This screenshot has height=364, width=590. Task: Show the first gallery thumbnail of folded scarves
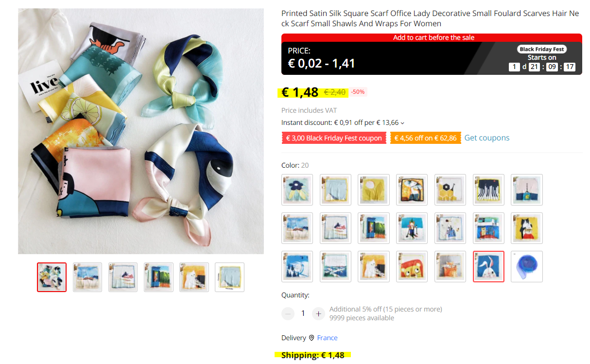click(x=52, y=277)
